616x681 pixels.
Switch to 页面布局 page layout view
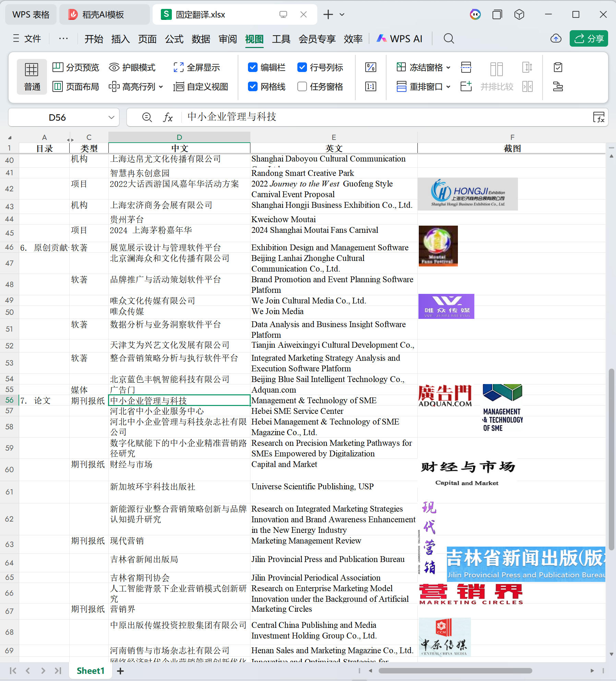click(x=76, y=86)
